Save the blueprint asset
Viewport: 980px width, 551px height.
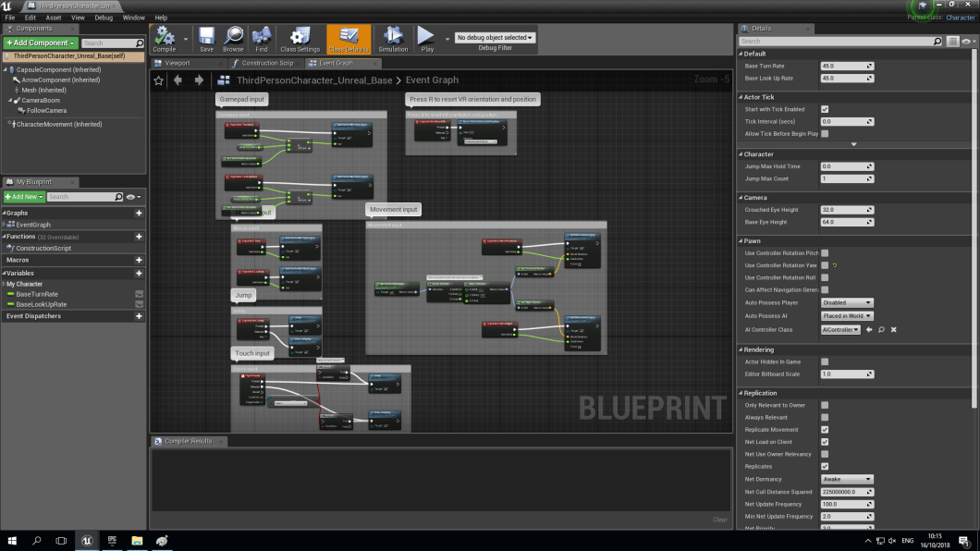tap(206, 40)
